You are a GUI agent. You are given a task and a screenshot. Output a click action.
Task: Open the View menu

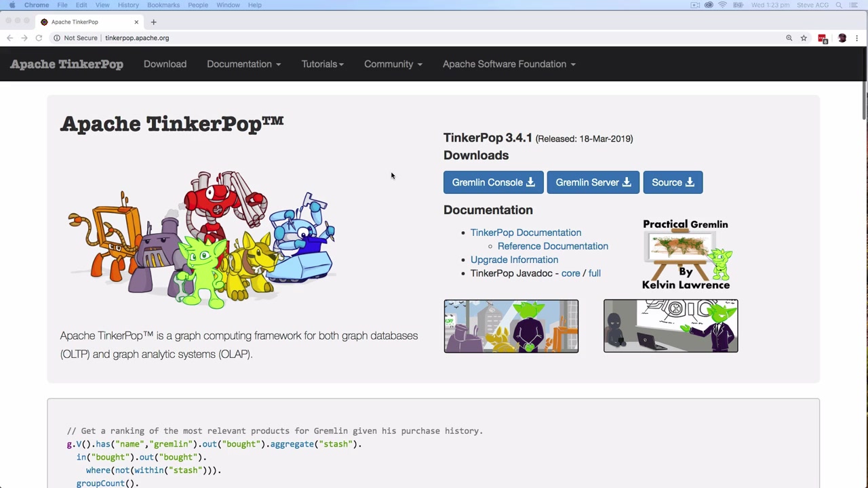pos(102,5)
